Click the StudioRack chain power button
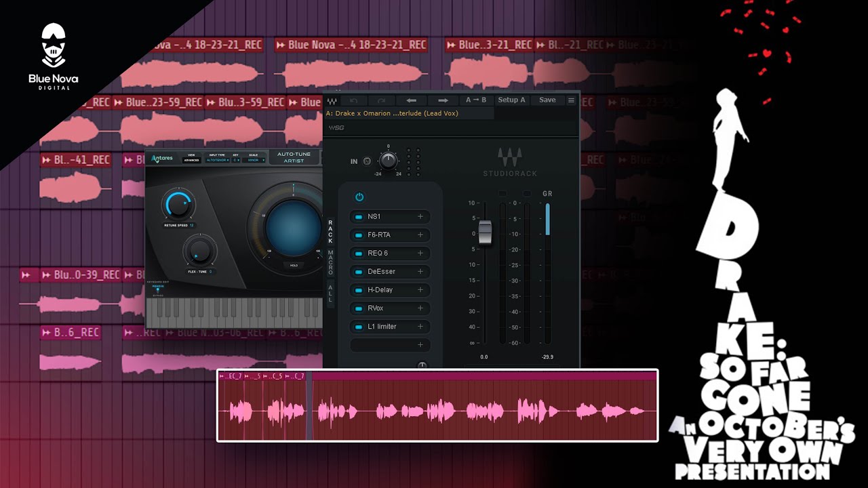The height and width of the screenshot is (488, 868). (x=359, y=197)
